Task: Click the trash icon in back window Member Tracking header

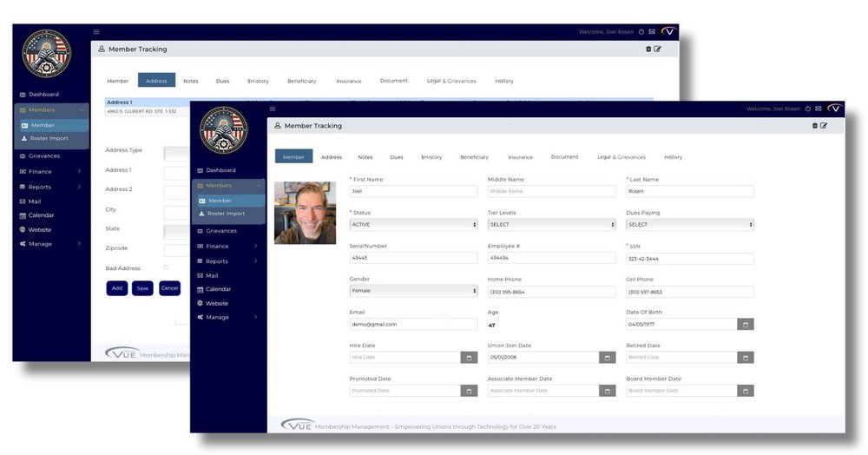Action: pyautogui.click(x=648, y=49)
